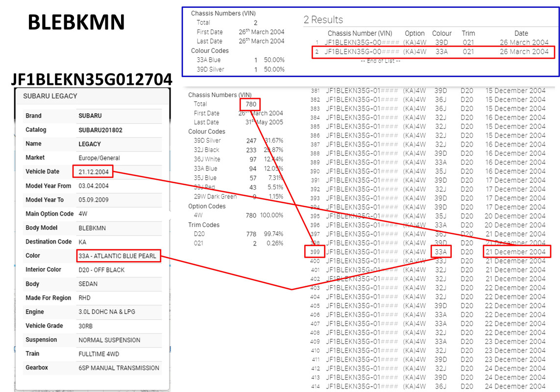Click the 'Trim' column header
The width and height of the screenshot is (560, 392).
pos(468,33)
